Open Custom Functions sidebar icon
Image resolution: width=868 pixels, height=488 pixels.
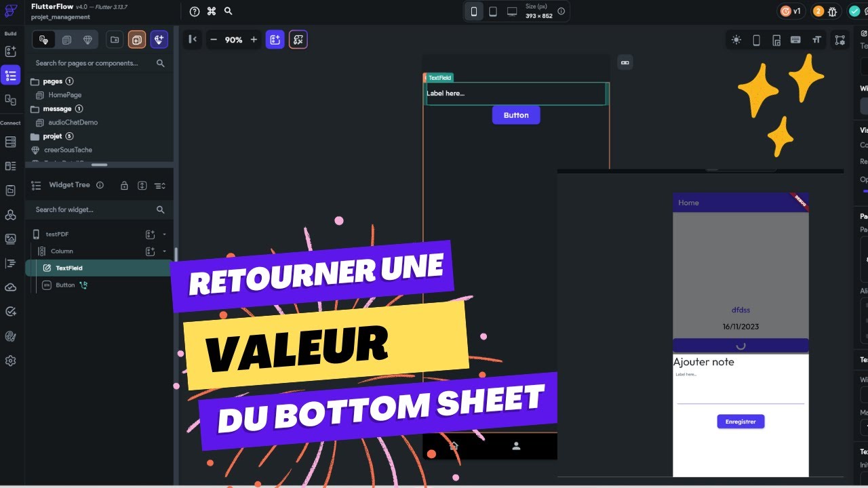pos(10,263)
